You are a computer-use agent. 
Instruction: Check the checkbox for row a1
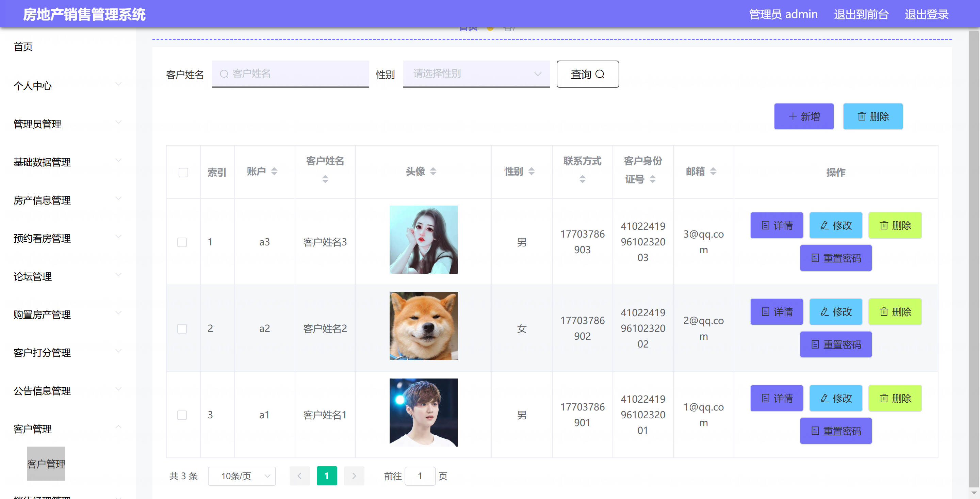click(182, 415)
